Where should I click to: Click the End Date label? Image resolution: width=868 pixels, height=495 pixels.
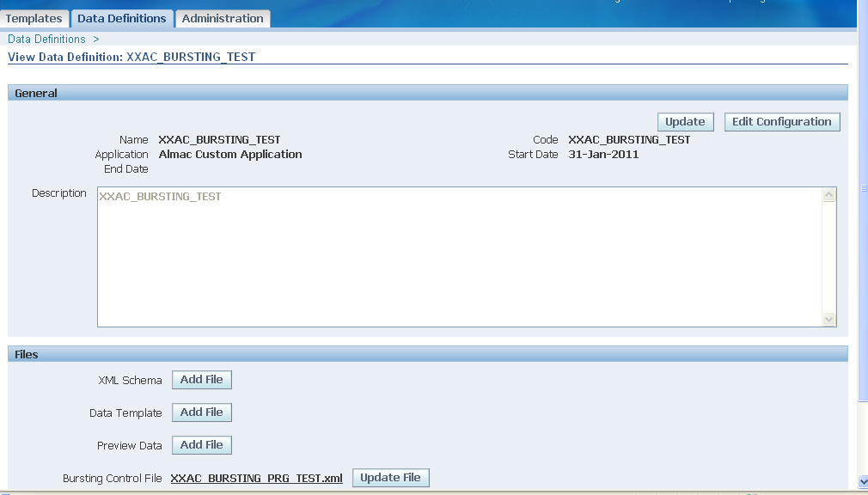tap(126, 169)
